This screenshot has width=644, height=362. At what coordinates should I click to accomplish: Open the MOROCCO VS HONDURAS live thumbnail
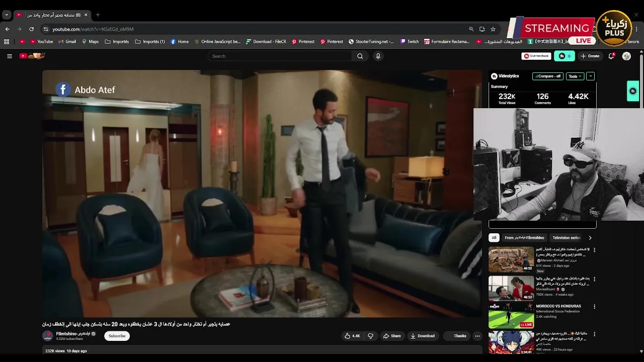(511, 316)
